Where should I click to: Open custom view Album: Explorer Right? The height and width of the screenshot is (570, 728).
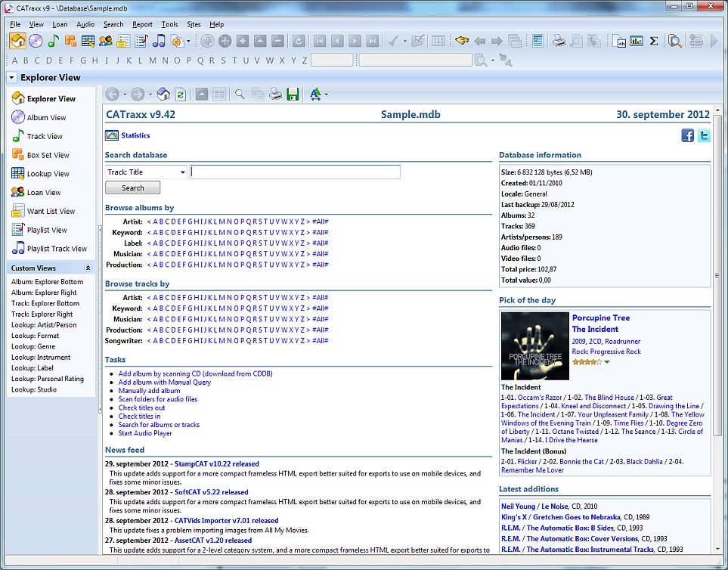(44, 293)
